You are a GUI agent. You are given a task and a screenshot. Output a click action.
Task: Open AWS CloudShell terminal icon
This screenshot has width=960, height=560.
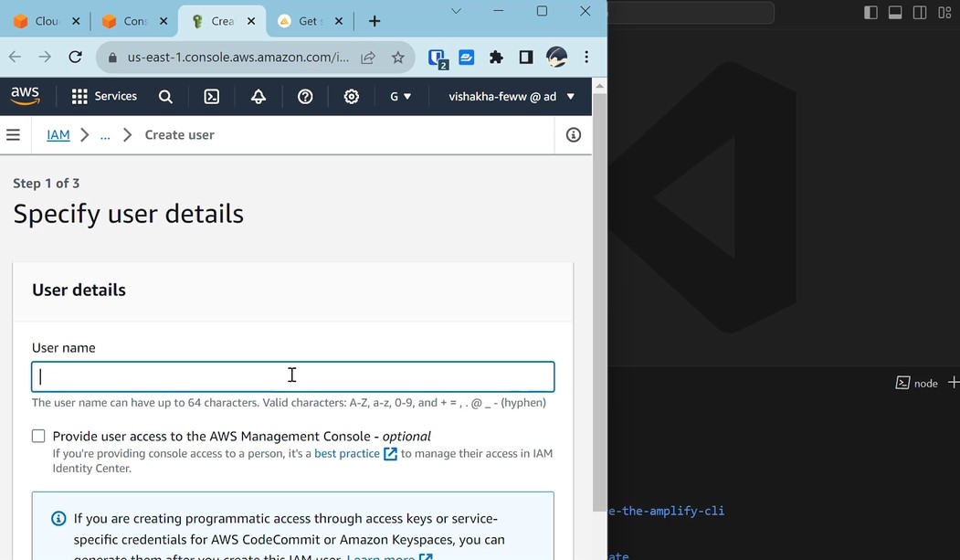pos(211,96)
